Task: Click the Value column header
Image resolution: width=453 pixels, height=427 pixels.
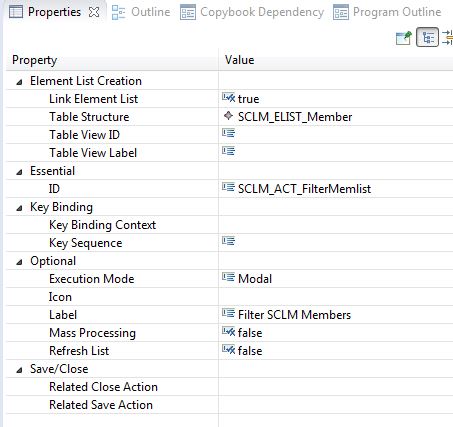Action: coord(336,60)
